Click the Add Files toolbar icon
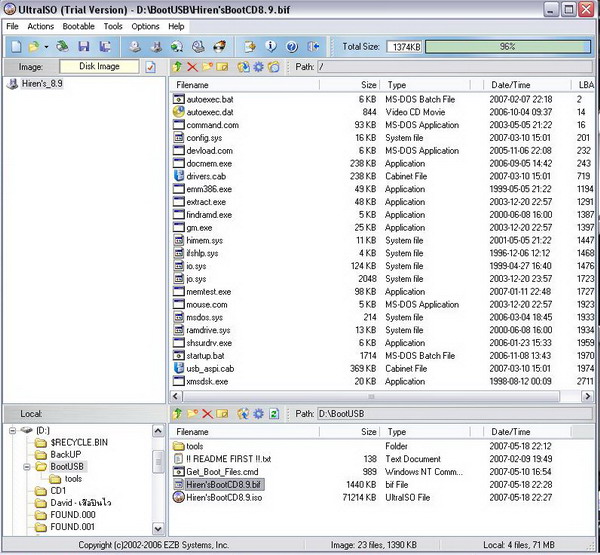This screenshot has width=600, height=555. click(x=250, y=47)
